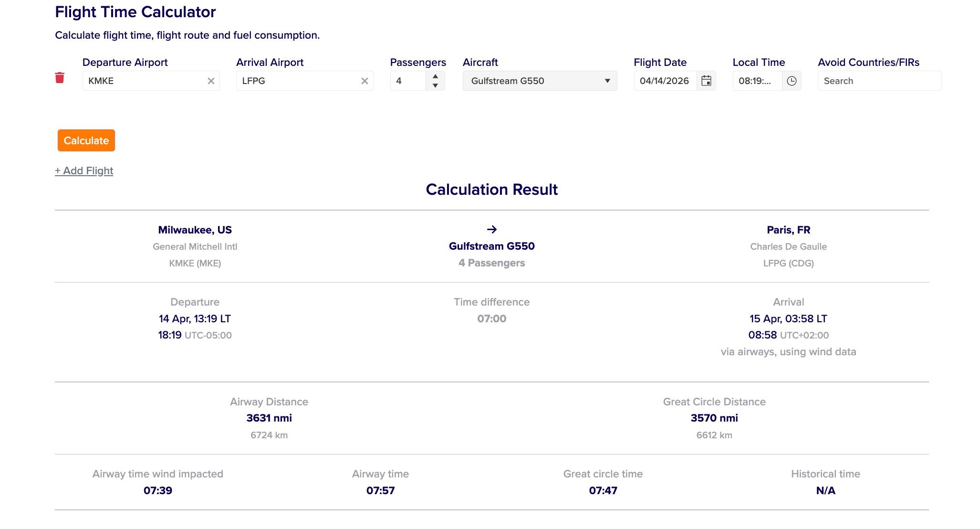Open the aircraft selection dropdown arrow
Viewport: 980px width, 529px height.
[x=607, y=81]
